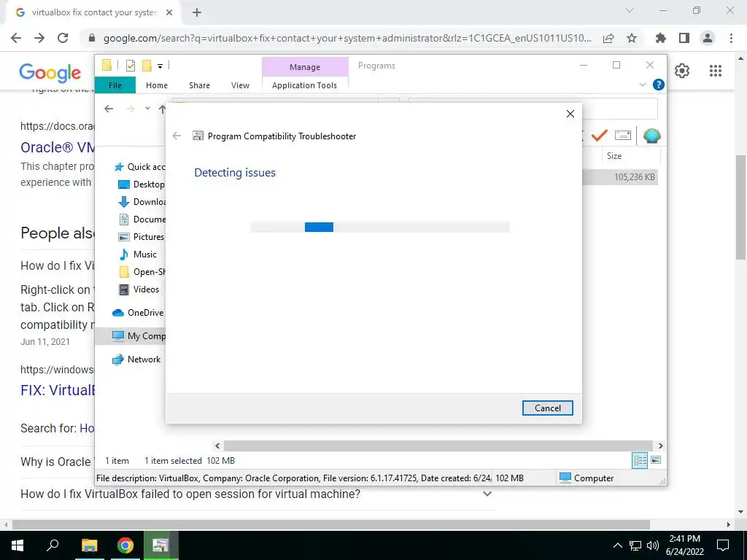
Task: Close the Program Compatibility Troubleshooter dialog
Action: tap(570, 114)
